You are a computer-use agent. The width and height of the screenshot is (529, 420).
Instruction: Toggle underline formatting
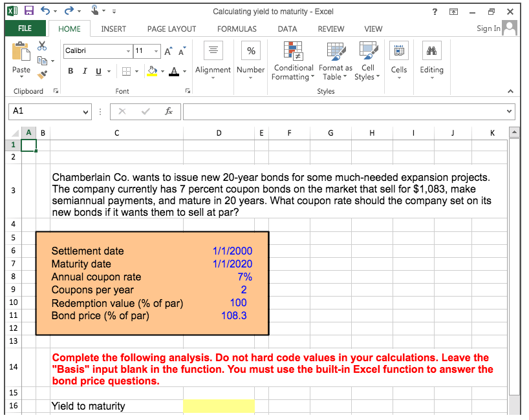coord(98,70)
